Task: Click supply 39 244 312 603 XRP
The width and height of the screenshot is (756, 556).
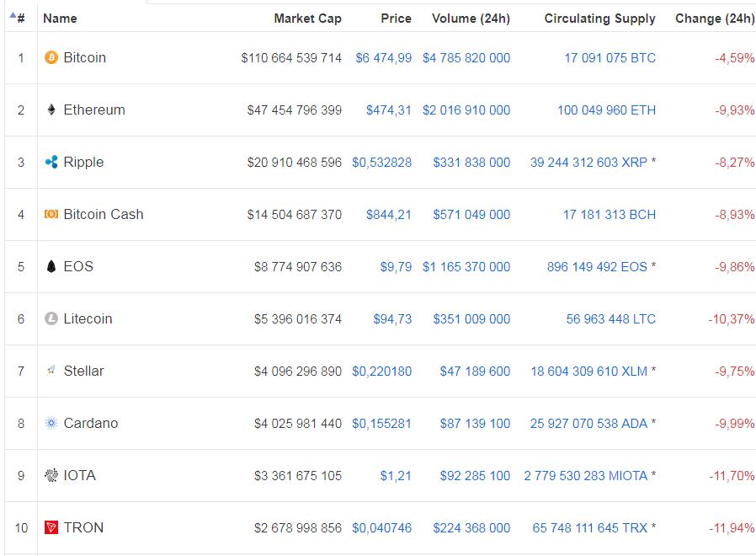Action: click(588, 163)
